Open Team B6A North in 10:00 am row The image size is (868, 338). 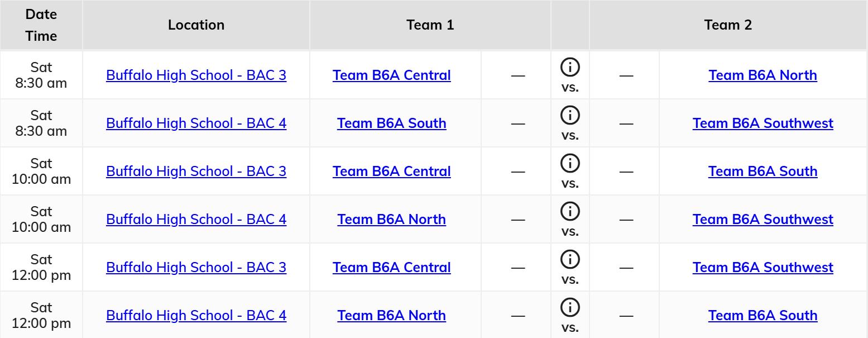[392, 219]
